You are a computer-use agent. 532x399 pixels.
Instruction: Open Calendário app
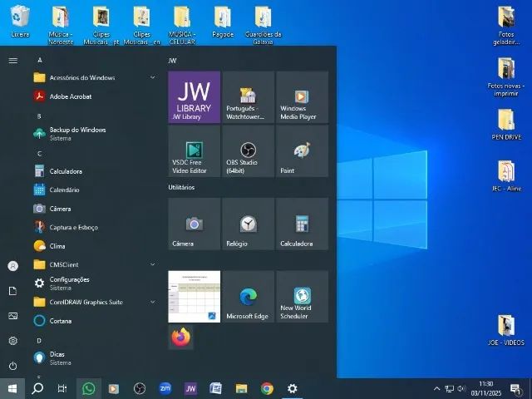95,190
